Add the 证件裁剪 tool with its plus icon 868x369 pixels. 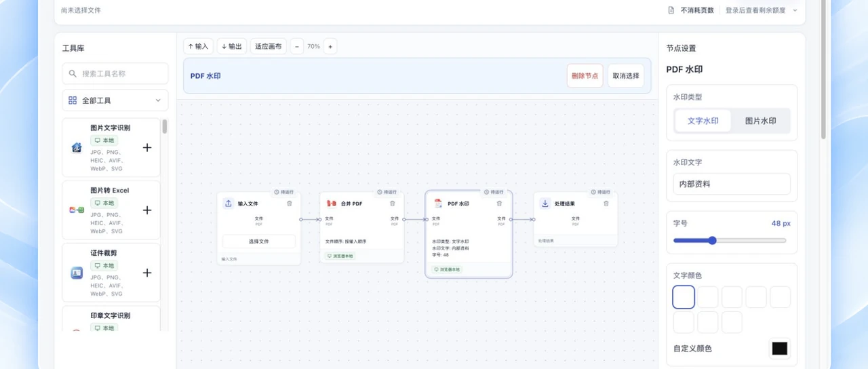coord(147,273)
